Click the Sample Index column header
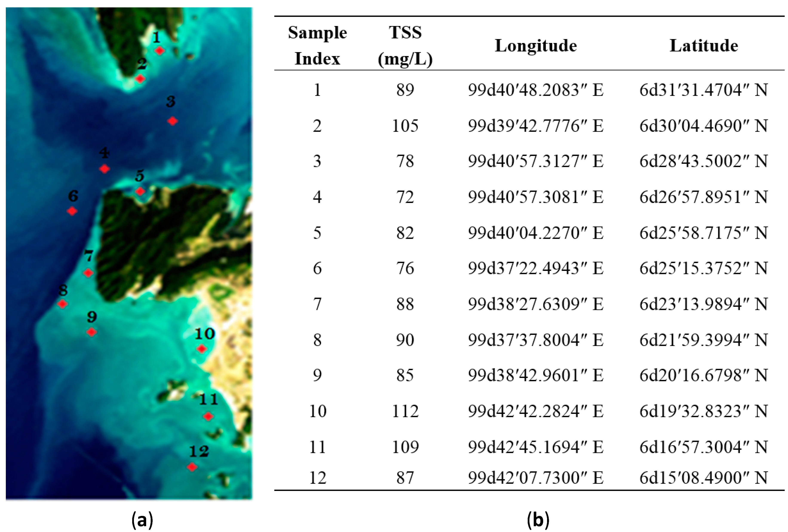Screen dimensions: 788x532 [317, 45]
